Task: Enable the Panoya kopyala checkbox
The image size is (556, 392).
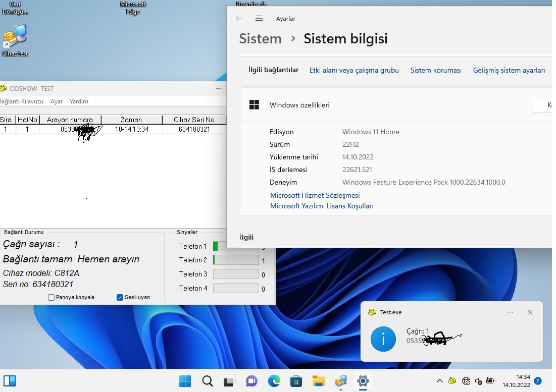Action: 51,298
